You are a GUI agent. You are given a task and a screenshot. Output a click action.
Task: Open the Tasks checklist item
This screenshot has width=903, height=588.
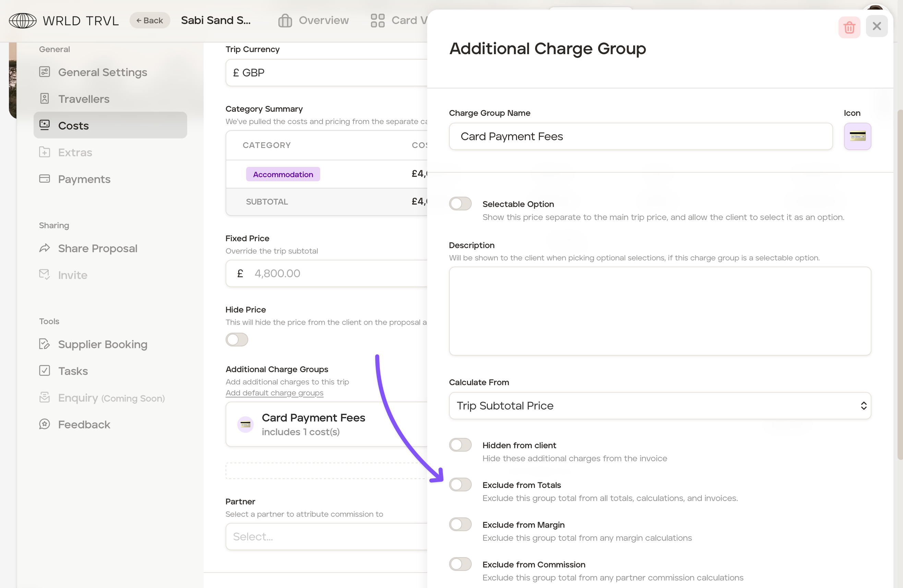[x=72, y=371]
